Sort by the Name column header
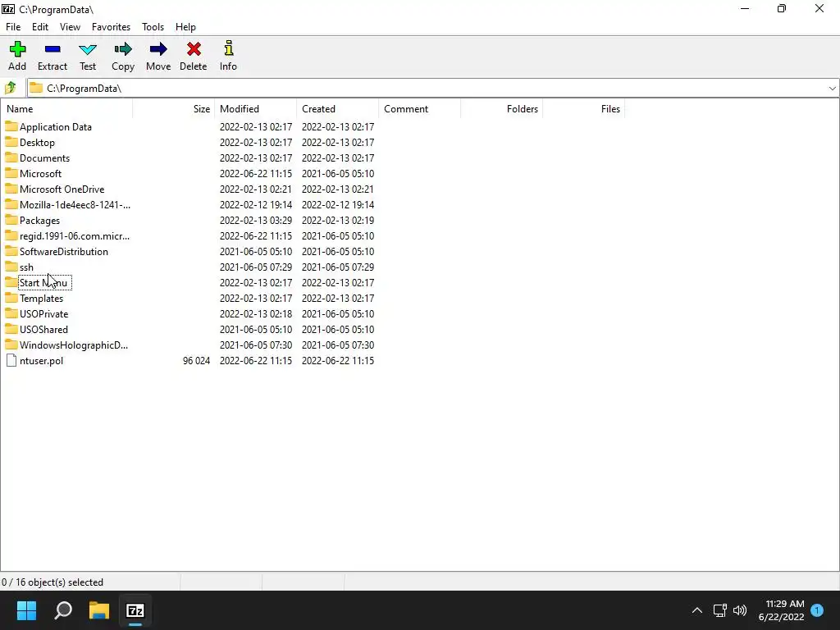 (x=66, y=109)
